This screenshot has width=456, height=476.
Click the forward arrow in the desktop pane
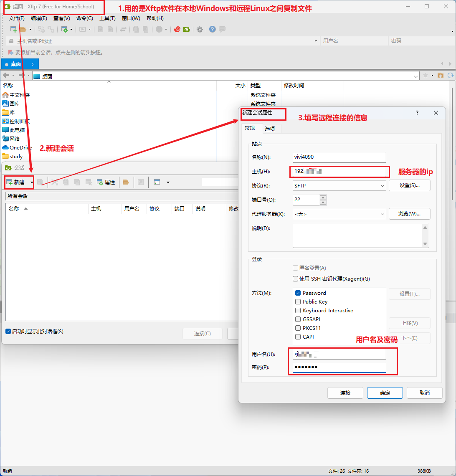(x=22, y=75)
